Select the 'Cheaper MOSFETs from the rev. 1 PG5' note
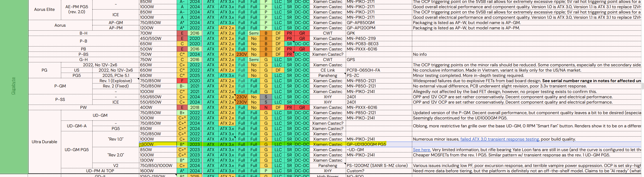The image size is (644, 177). tap(526, 155)
